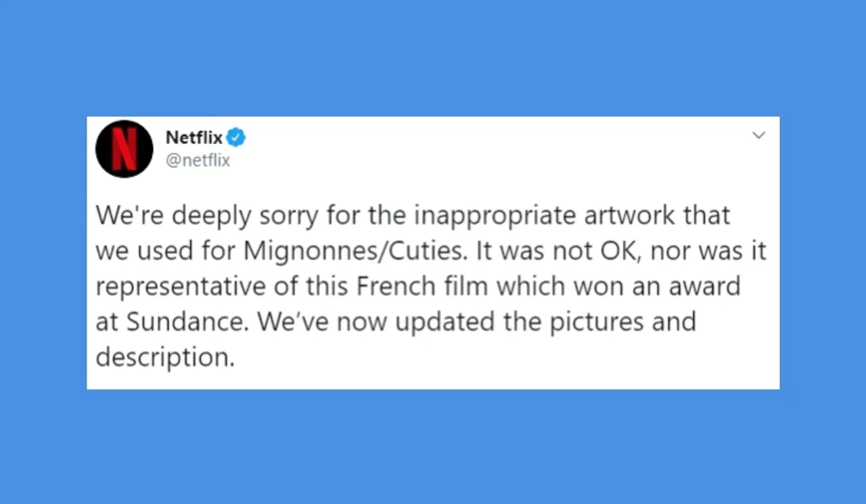Click the blue background below the tweet card
Image resolution: width=866 pixels, height=504 pixels.
[x=433, y=446]
